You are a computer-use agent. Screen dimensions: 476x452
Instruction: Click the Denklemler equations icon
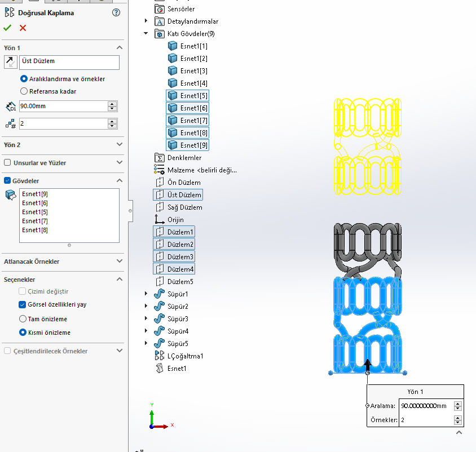coord(159,158)
